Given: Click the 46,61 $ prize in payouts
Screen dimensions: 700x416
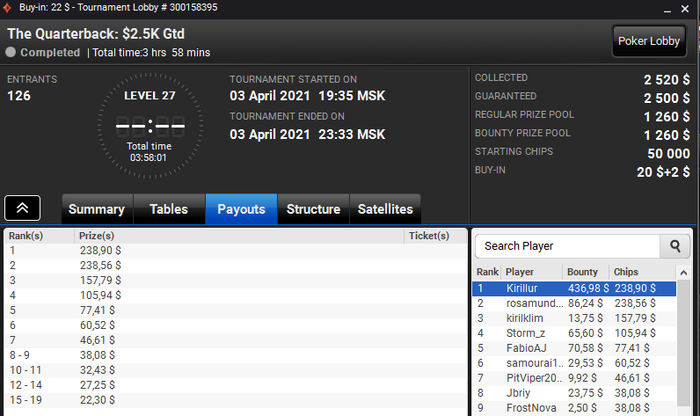Looking at the screenshot, I should click(x=97, y=341).
